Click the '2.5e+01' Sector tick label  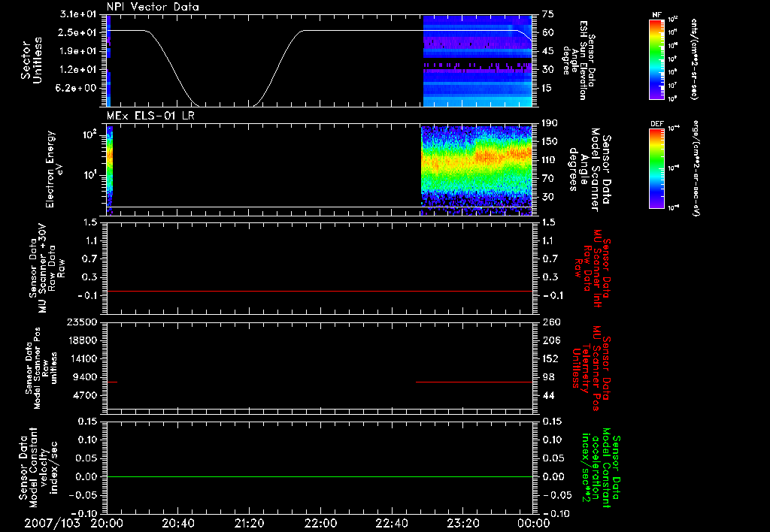(78, 32)
